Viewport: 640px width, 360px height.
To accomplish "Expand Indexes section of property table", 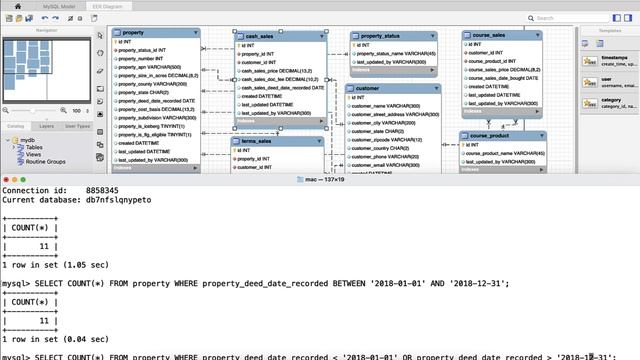I will tap(195, 168).
